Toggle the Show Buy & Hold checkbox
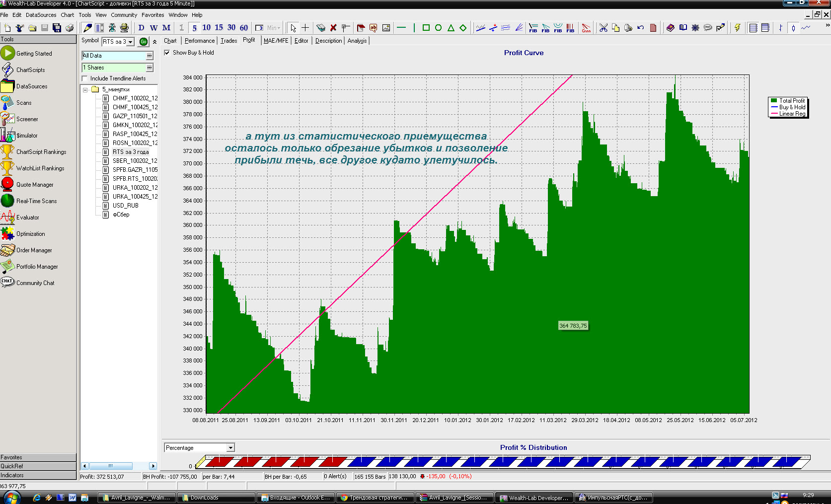Screen dimensions: 831x504 pyautogui.click(x=167, y=53)
